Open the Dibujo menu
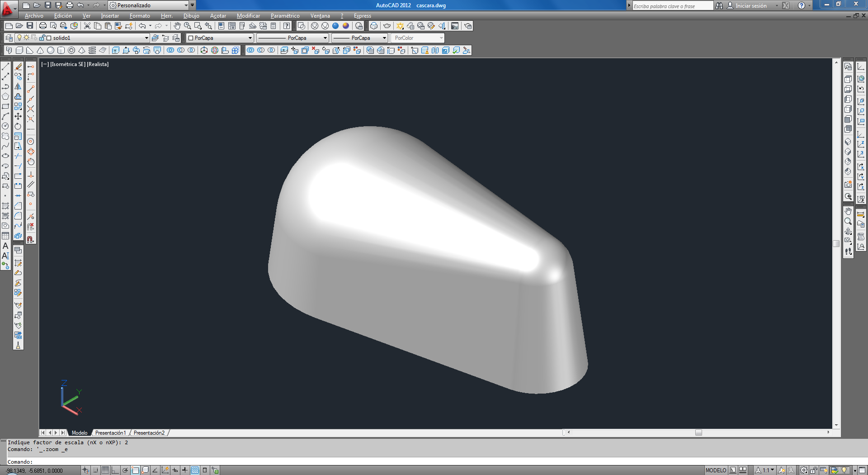The height and width of the screenshot is (475, 868). 191,16
